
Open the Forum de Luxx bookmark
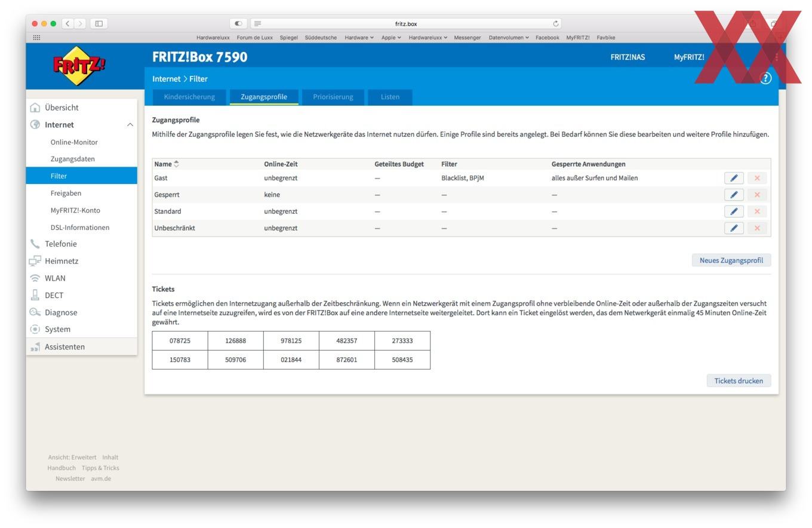tap(254, 38)
